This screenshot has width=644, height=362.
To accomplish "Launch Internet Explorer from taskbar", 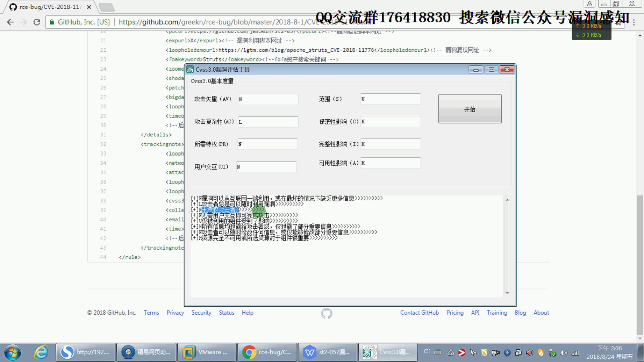I will 41,352.
